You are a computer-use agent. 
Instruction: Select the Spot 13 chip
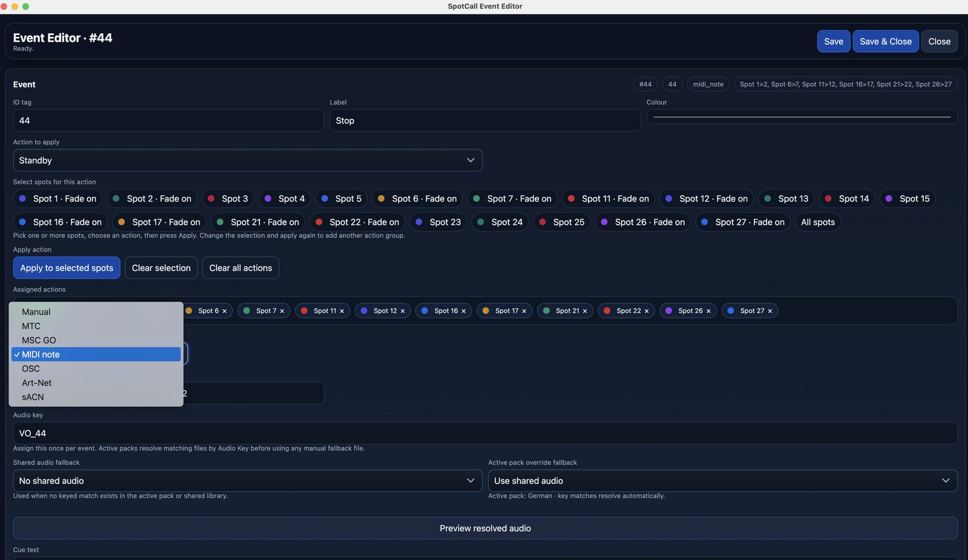(786, 198)
